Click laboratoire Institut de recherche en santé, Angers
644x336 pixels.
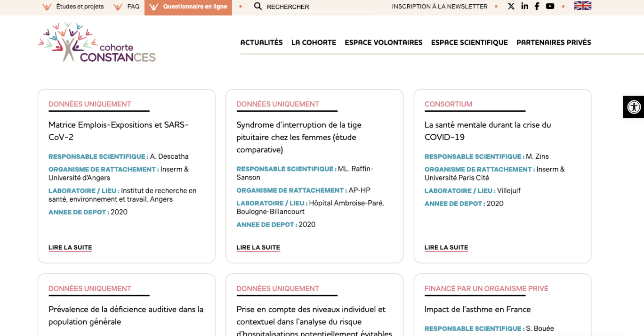[122, 195]
